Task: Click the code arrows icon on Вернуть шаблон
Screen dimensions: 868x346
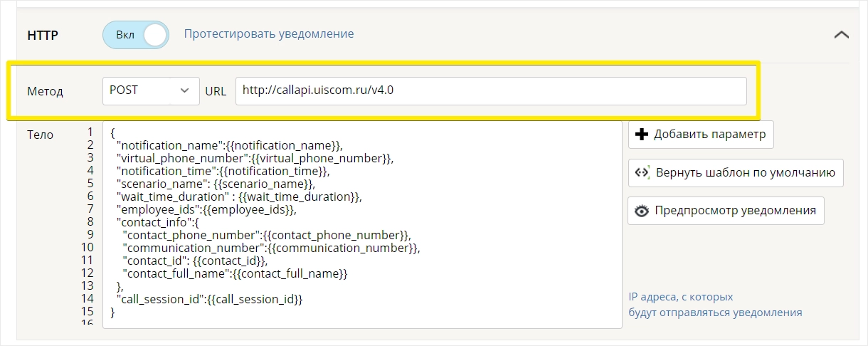Action: tap(642, 172)
